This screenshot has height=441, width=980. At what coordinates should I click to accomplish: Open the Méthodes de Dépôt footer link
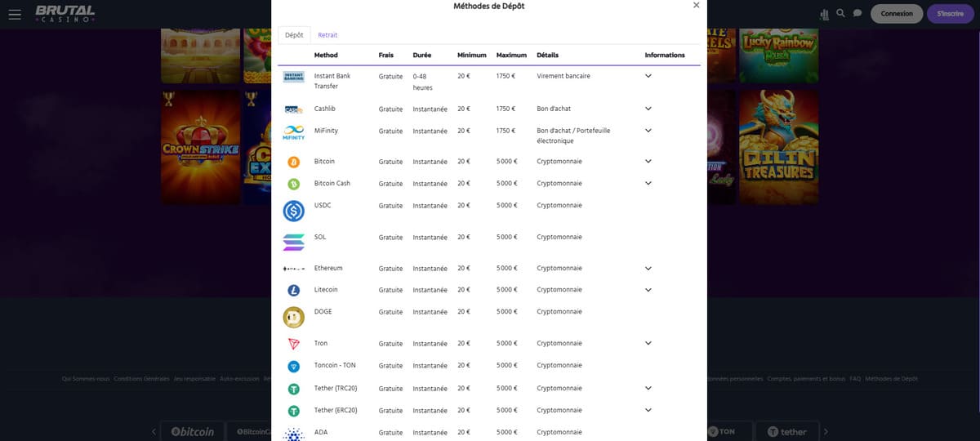tap(891, 379)
